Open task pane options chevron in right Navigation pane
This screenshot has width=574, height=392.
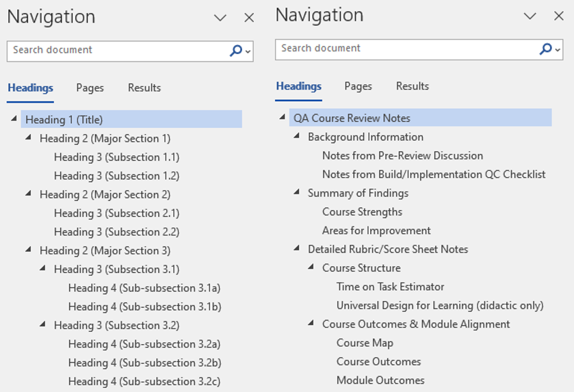[x=530, y=16]
